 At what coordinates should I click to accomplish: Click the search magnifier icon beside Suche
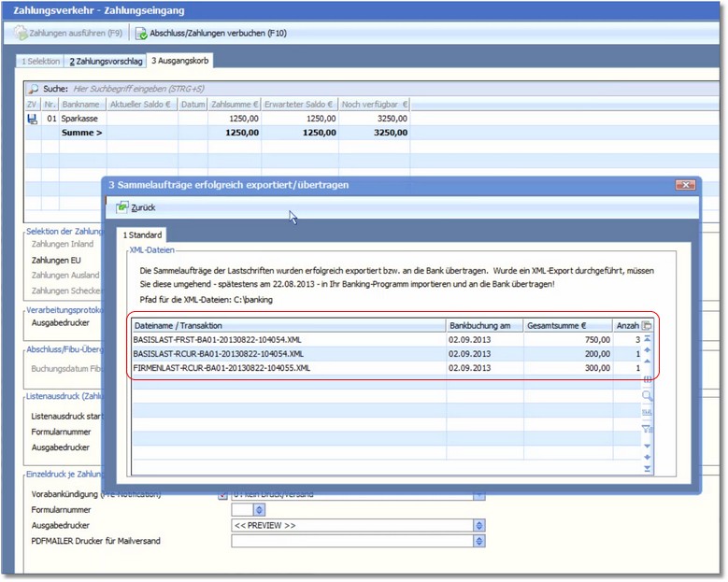[x=33, y=88]
